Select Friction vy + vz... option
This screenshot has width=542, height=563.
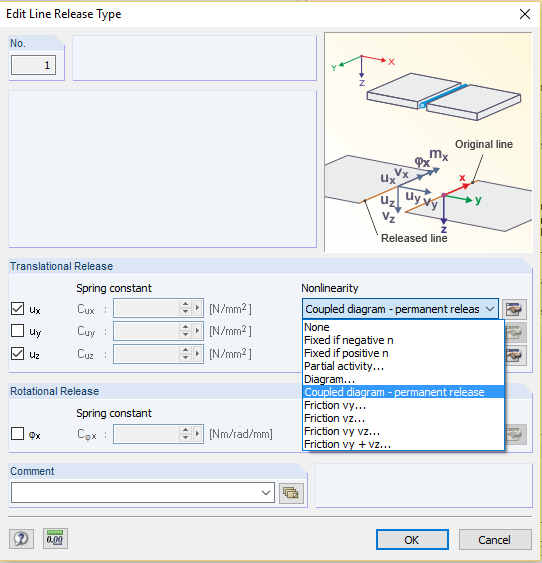(x=403, y=444)
